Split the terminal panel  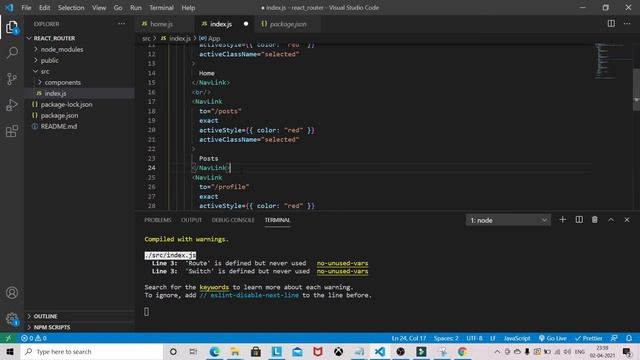[579, 220]
